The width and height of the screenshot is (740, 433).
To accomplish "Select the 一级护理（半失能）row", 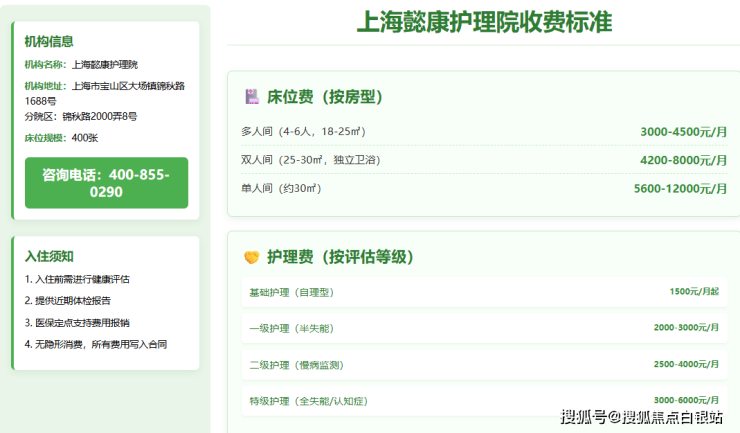I will (484, 328).
